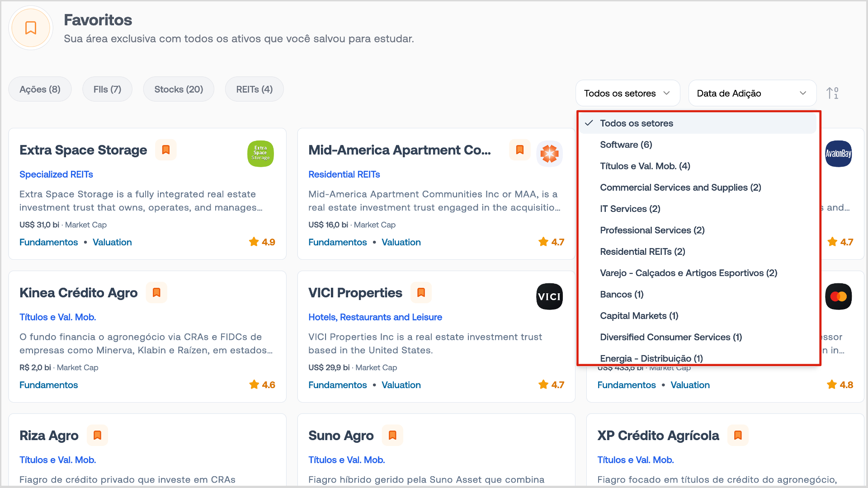The width and height of the screenshot is (868, 488).
Task: Open XP Crédito Agrícola title
Action: click(x=658, y=436)
